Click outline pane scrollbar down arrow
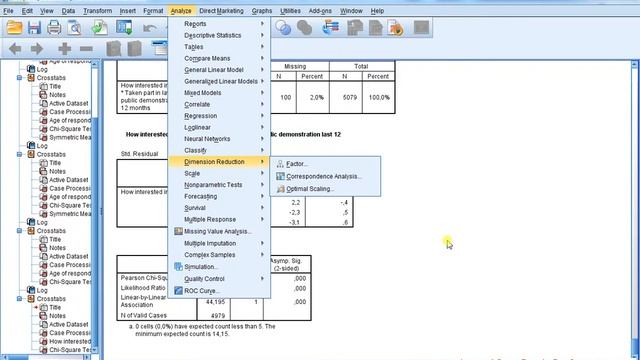Screen dimensions: 640x360 tap(95, 350)
